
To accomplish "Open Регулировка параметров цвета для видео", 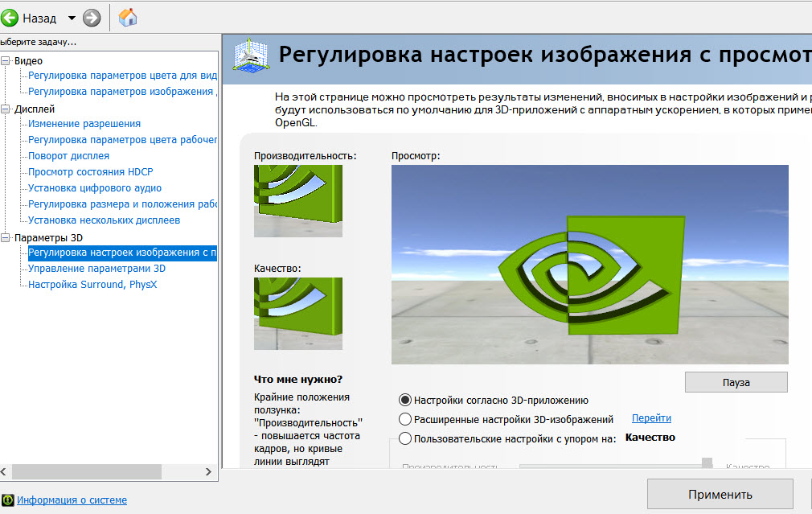I will 122,76.
